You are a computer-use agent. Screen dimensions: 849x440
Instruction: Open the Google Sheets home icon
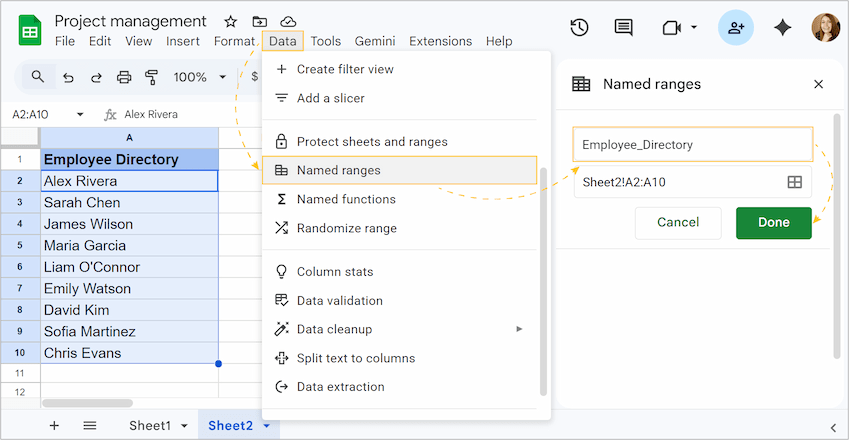pyautogui.click(x=30, y=30)
